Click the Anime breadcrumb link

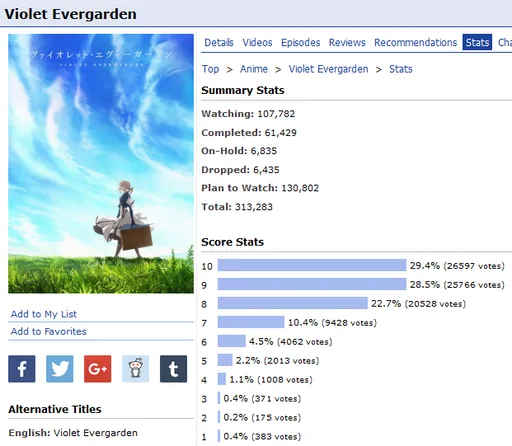click(x=254, y=69)
